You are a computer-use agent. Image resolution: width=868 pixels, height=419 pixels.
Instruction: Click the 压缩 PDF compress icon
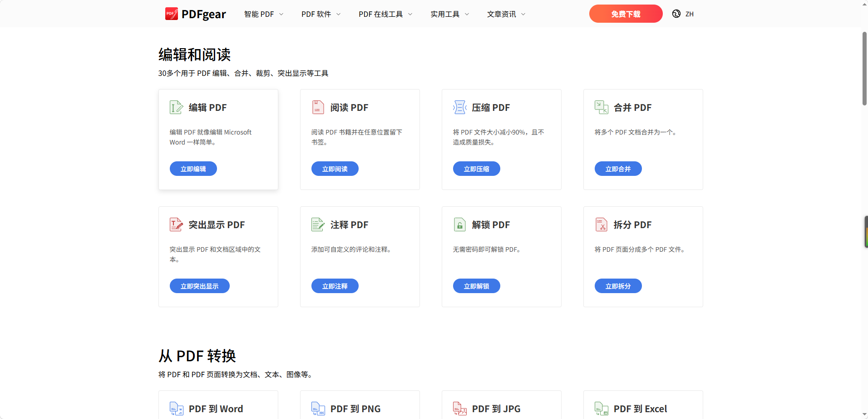pyautogui.click(x=459, y=107)
